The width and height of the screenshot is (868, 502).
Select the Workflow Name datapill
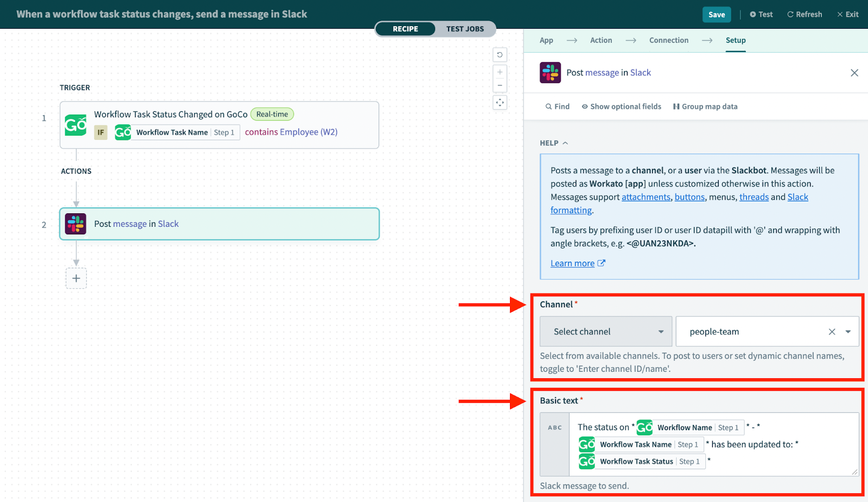pos(690,428)
